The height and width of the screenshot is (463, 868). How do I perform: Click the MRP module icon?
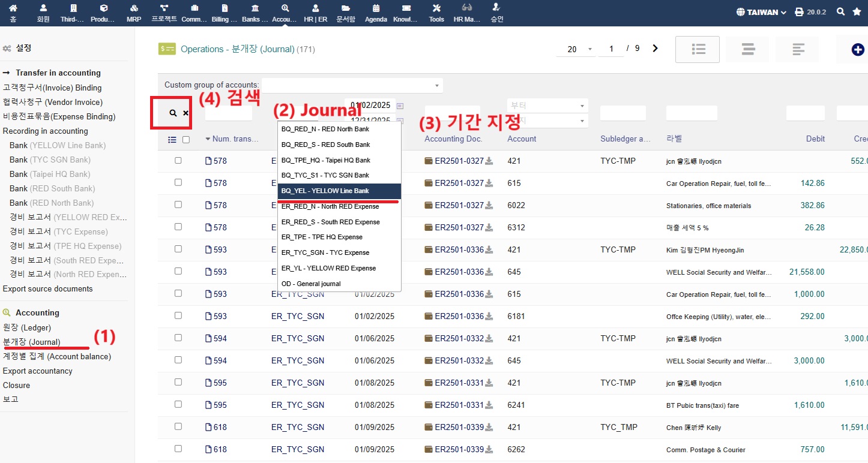pyautogui.click(x=134, y=13)
